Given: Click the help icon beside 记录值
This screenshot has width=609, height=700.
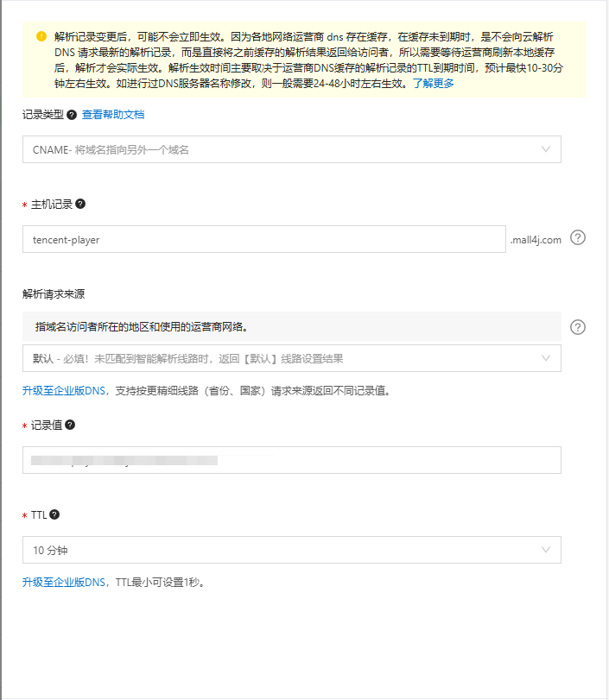Looking at the screenshot, I should coord(70,425).
